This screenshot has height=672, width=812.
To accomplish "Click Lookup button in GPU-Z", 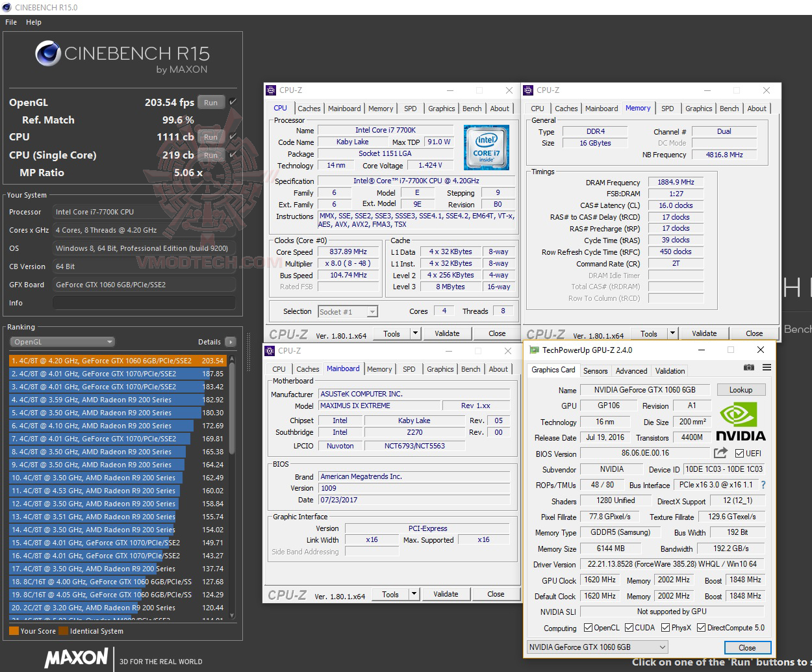I will pyautogui.click(x=741, y=390).
